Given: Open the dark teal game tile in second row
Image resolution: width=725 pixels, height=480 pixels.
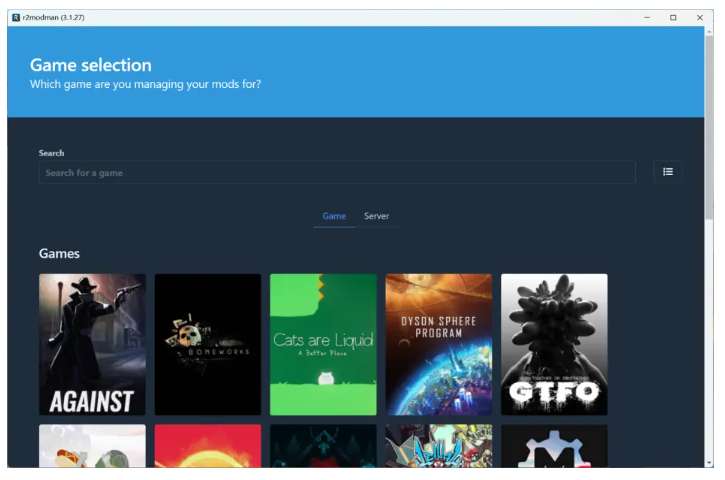Looking at the screenshot, I should (x=323, y=446).
